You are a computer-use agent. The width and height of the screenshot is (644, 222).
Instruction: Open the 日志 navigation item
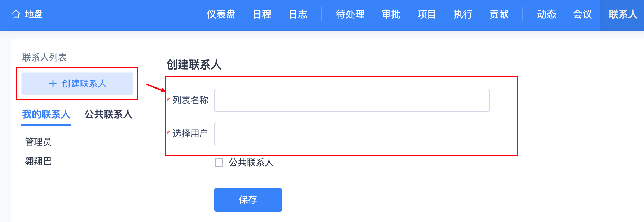coord(298,14)
